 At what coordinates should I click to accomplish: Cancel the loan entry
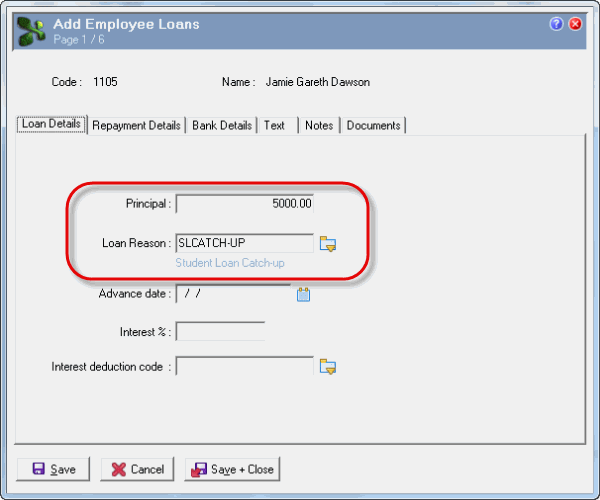coord(137,469)
